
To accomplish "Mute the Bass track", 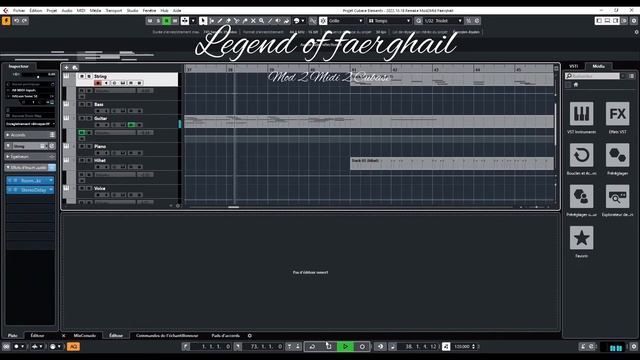I will [82, 104].
